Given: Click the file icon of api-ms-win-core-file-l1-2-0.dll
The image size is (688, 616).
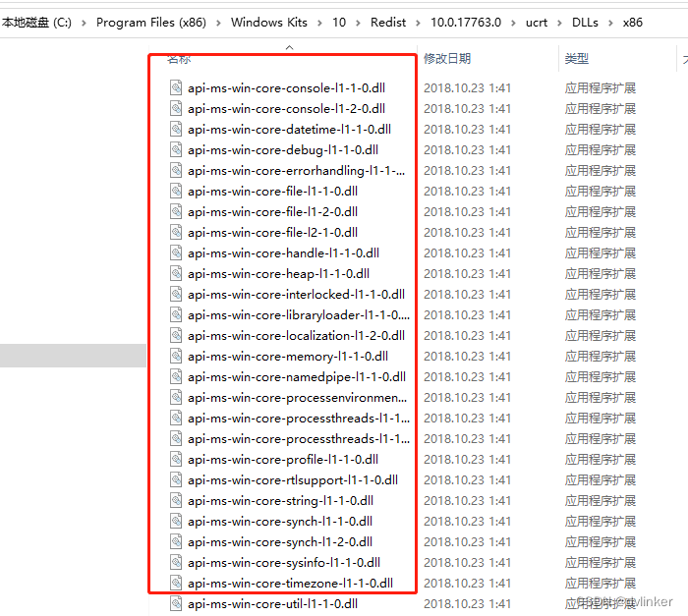Looking at the screenshot, I should pyautogui.click(x=176, y=211).
